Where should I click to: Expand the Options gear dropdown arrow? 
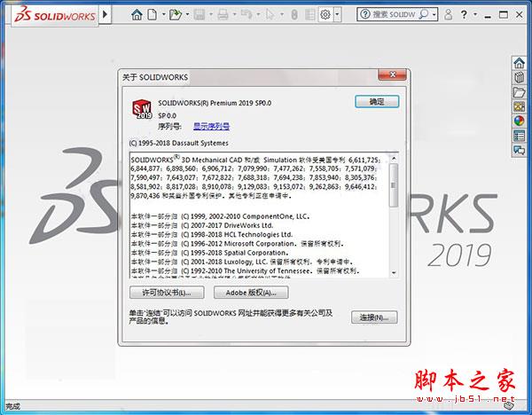coord(337,14)
